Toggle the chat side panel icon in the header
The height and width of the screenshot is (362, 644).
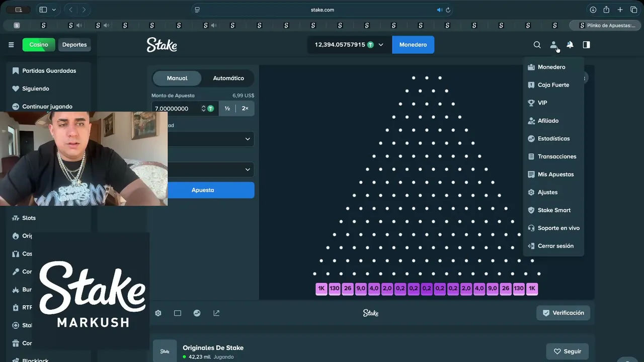point(586,45)
